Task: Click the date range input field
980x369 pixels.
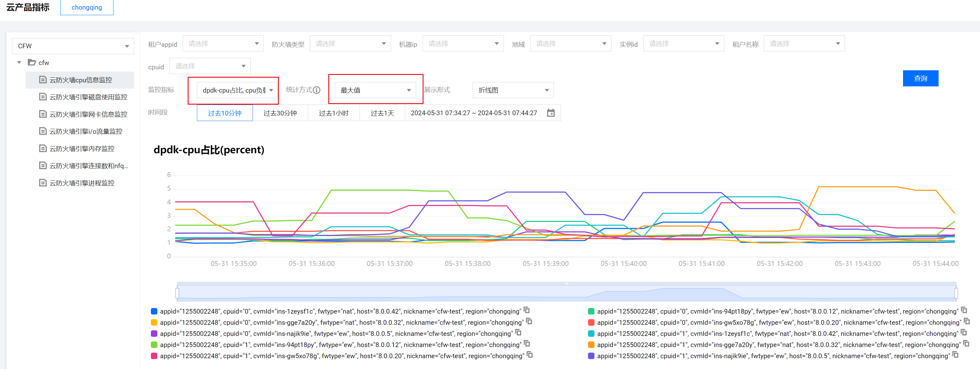Action: (474, 113)
